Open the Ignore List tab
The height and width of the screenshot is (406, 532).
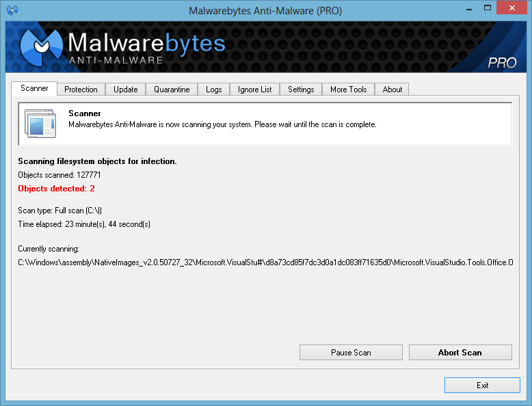point(255,90)
